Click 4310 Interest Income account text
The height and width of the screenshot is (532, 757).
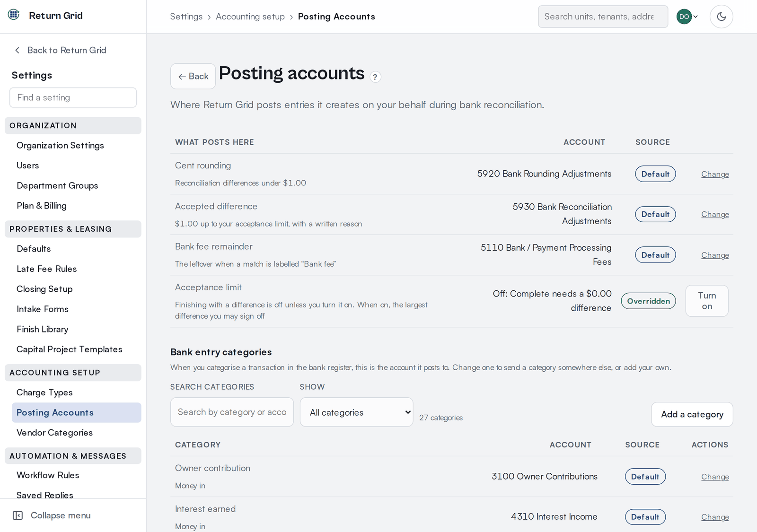click(x=554, y=516)
